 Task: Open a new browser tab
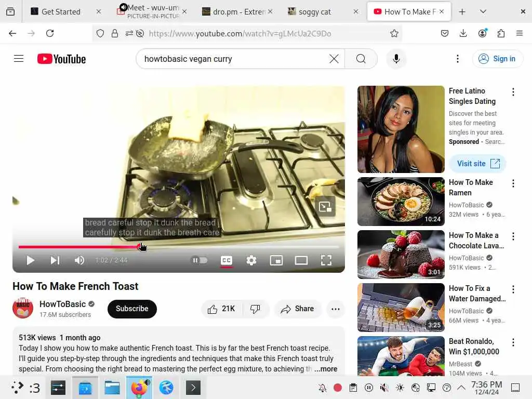(x=462, y=11)
